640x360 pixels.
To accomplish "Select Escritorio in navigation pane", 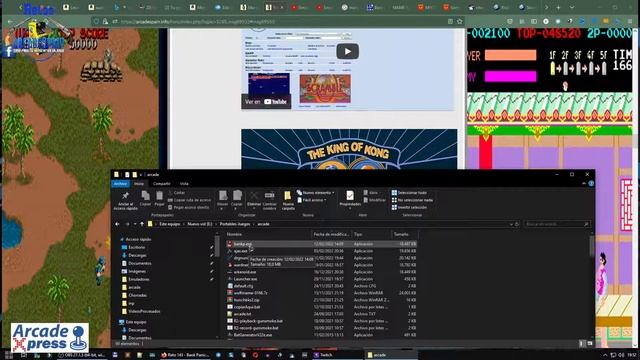I will (137, 247).
